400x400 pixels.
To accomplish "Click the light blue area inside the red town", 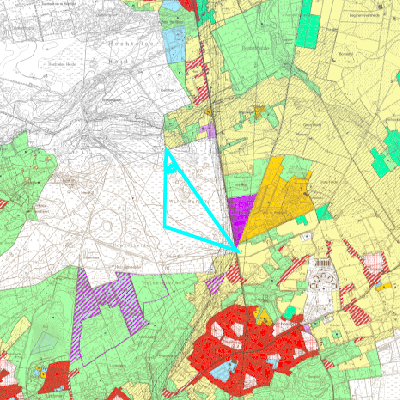I will tap(224, 371).
